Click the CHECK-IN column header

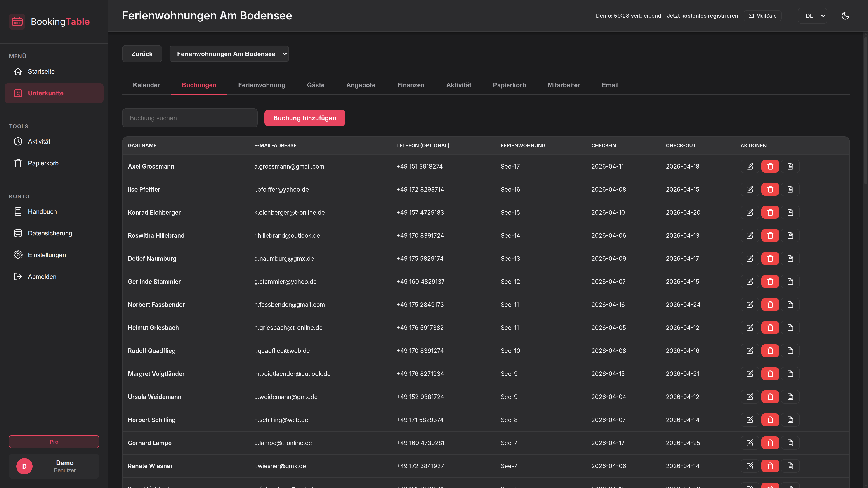point(604,145)
